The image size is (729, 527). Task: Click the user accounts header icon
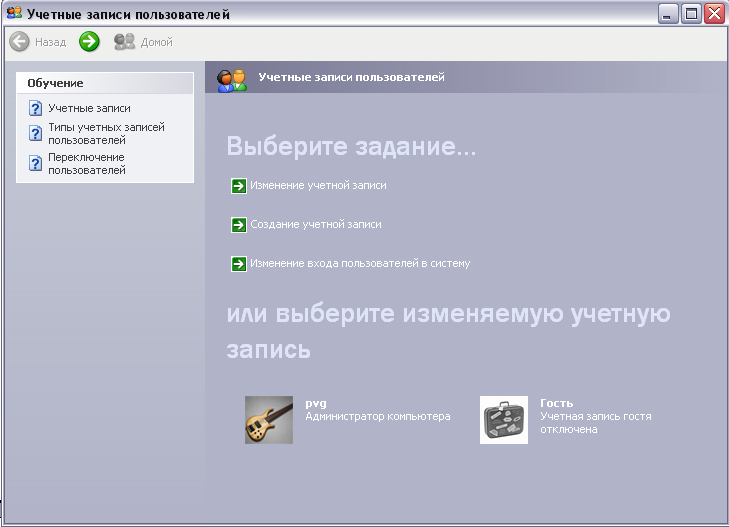232,80
